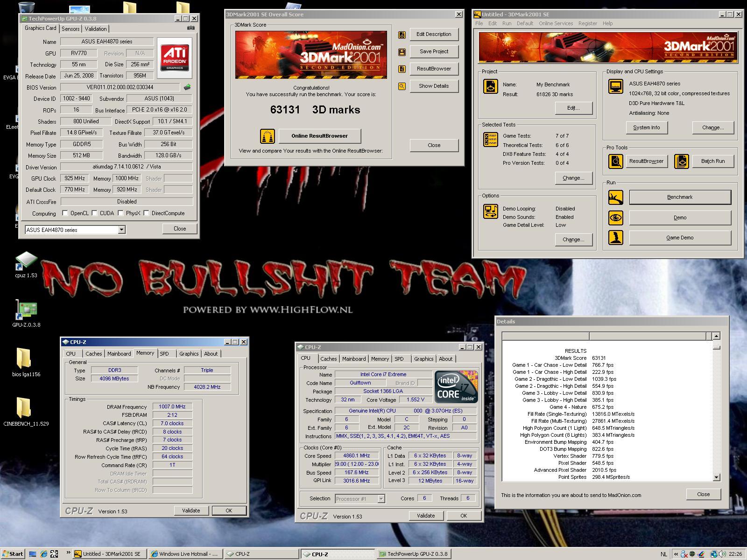Click the Benchmark run icon

coord(616,197)
